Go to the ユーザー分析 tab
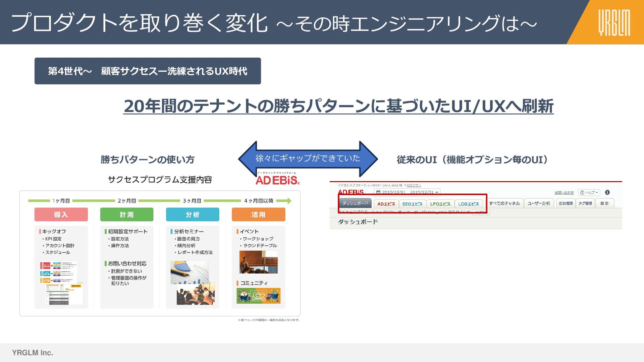The image size is (644, 362). click(x=538, y=203)
